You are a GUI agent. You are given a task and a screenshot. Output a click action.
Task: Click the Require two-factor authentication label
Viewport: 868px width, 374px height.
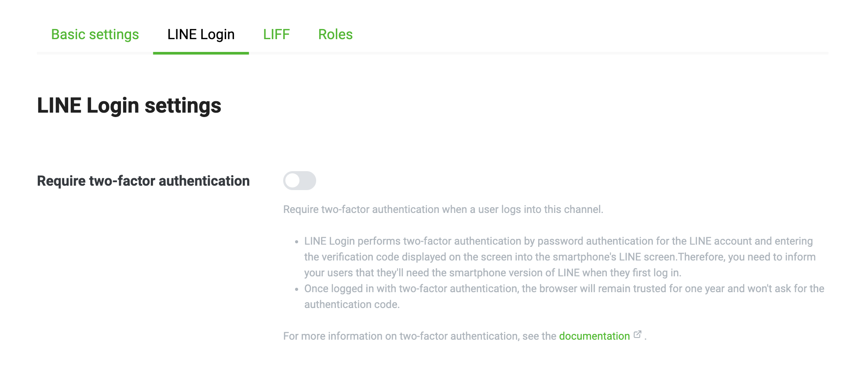tap(143, 180)
